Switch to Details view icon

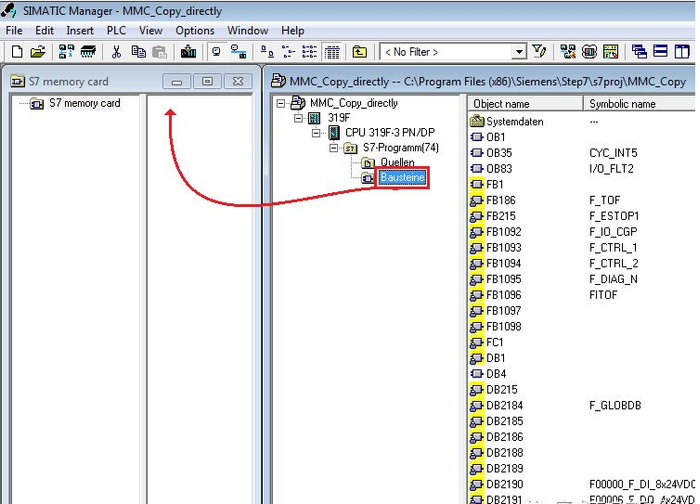point(332,52)
